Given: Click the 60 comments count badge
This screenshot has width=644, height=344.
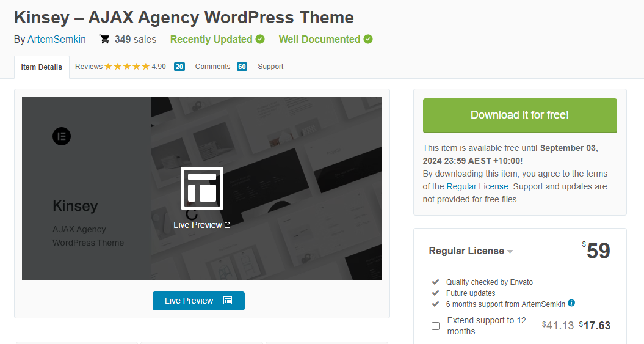Looking at the screenshot, I should (x=242, y=67).
